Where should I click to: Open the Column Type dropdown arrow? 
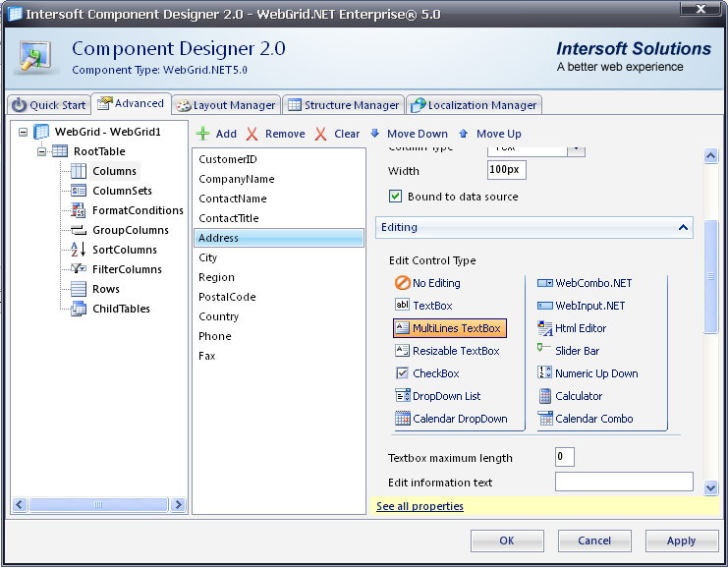tap(576, 149)
